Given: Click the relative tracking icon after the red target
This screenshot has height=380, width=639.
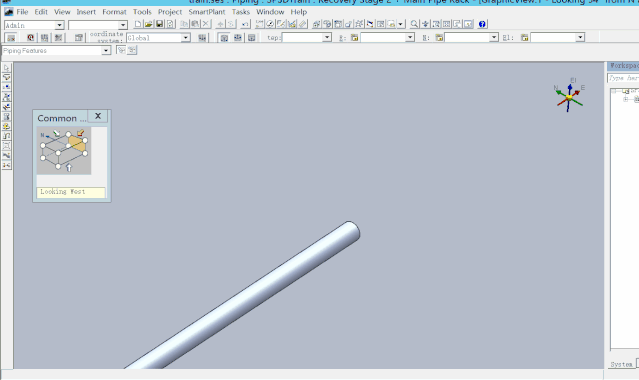Looking at the screenshot, I should 44,38.
